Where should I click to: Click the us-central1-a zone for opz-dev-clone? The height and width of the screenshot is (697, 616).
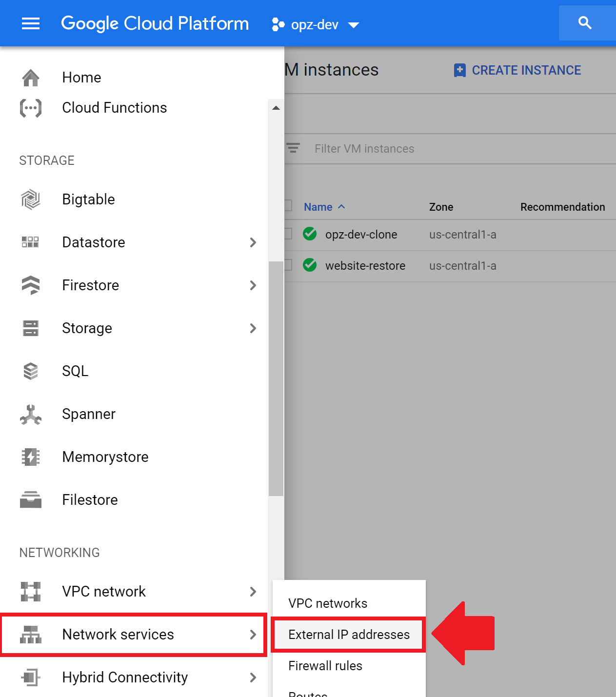coord(463,235)
